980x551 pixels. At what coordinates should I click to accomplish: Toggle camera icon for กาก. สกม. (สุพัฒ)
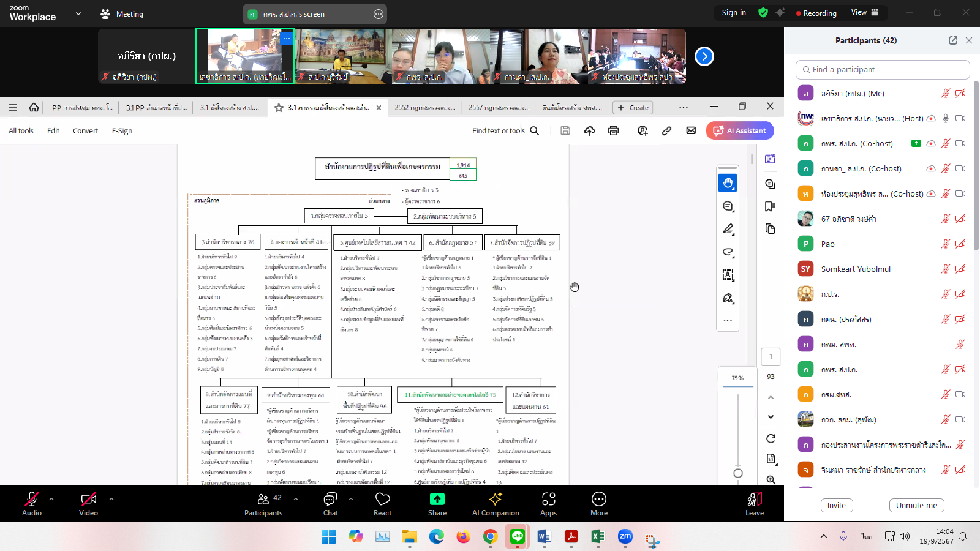960,419
